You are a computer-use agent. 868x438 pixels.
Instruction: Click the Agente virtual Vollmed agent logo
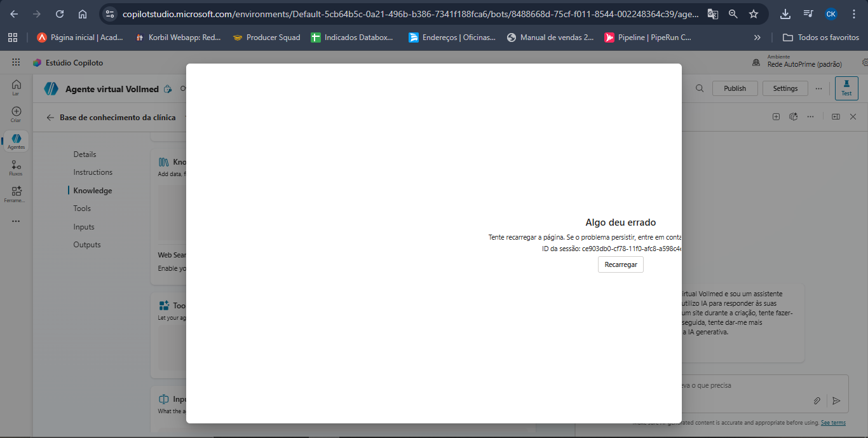click(51, 89)
